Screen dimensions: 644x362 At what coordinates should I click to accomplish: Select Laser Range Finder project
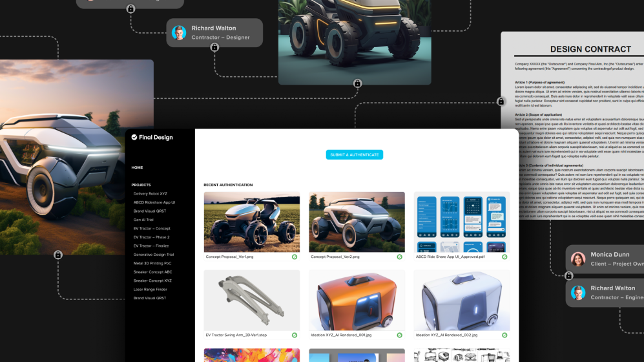tap(151, 289)
